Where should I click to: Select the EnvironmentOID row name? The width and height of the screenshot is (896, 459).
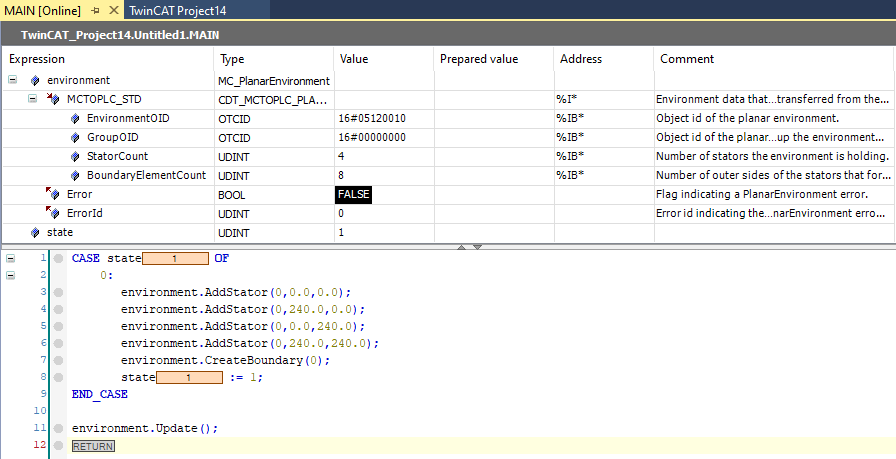click(x=128, y=118)
